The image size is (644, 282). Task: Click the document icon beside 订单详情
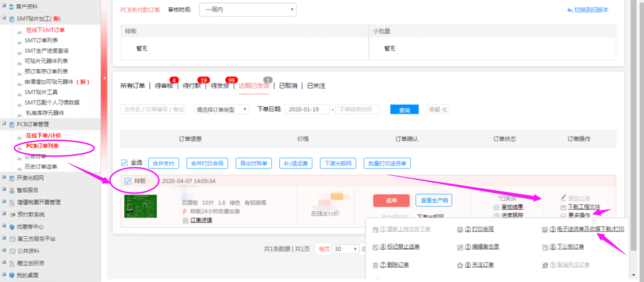pos(185,221)
